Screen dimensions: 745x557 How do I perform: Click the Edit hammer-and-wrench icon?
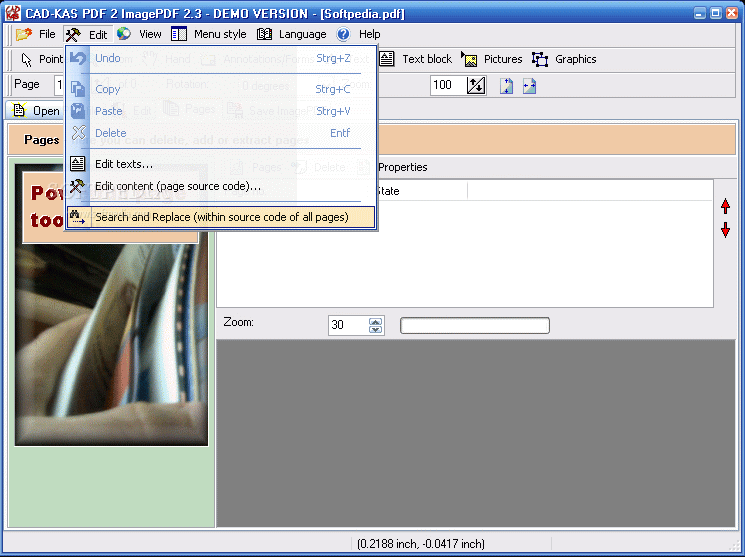click(x=74, y=34)
